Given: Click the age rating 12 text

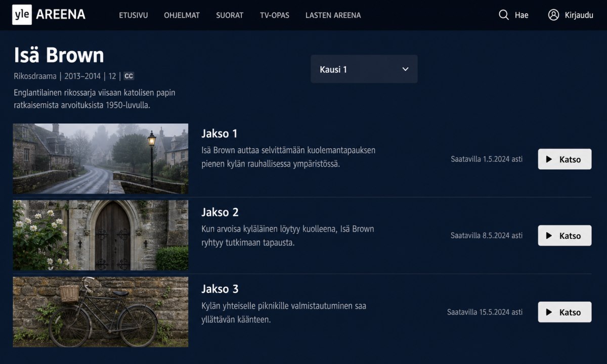Looking at the screenshot, I should tap(112, 76).
